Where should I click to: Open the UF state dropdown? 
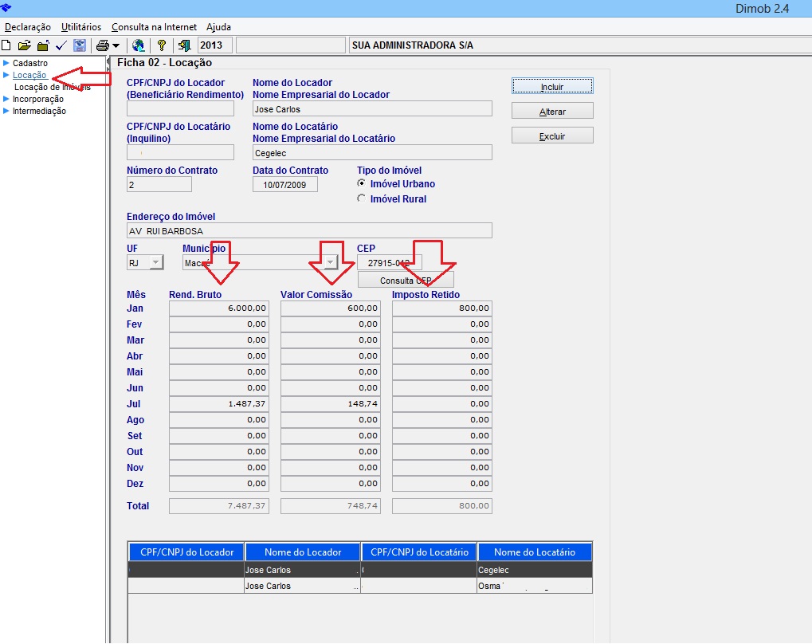pyautogui.click(x=156, y=263)
